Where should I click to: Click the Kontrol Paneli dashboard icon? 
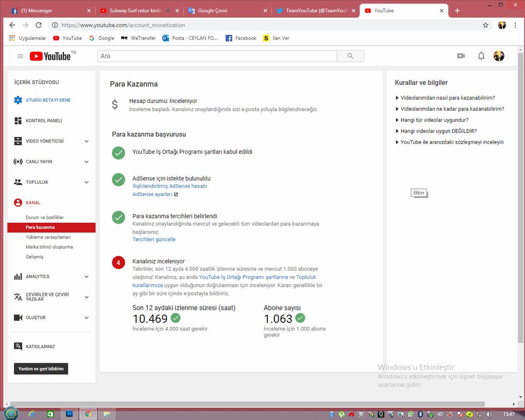pos(18,121)
